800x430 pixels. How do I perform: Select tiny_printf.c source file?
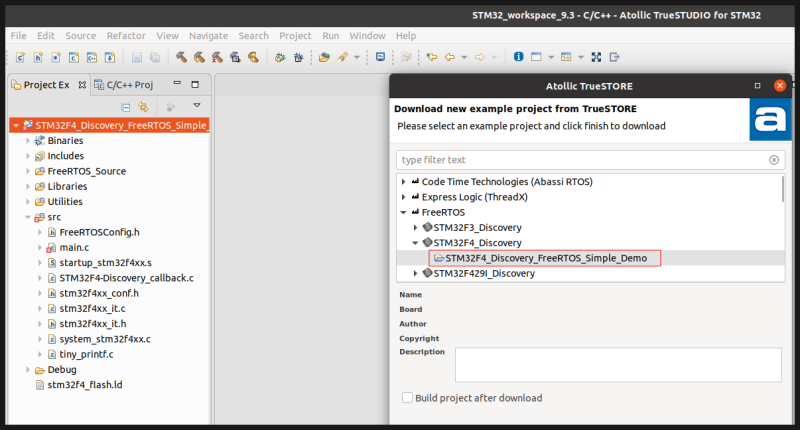pos(86,354)
